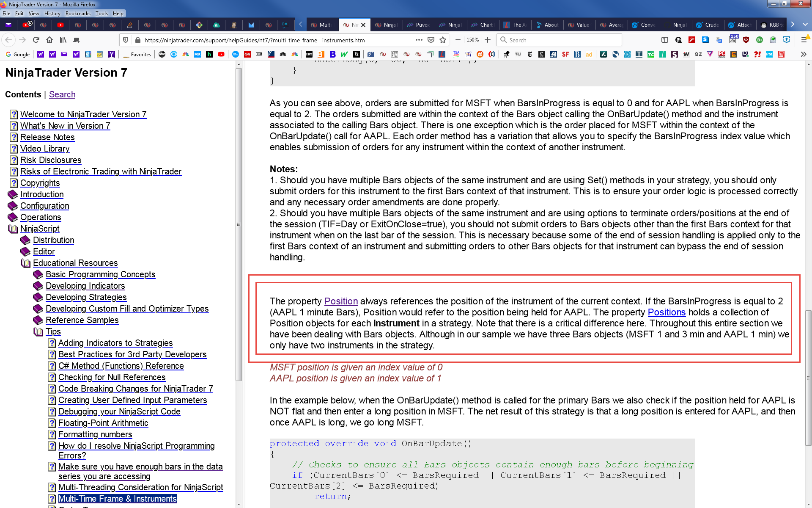Bookmark this page with star icon
The width and height of the screenshot is (812, 508).
click(443, 40)
